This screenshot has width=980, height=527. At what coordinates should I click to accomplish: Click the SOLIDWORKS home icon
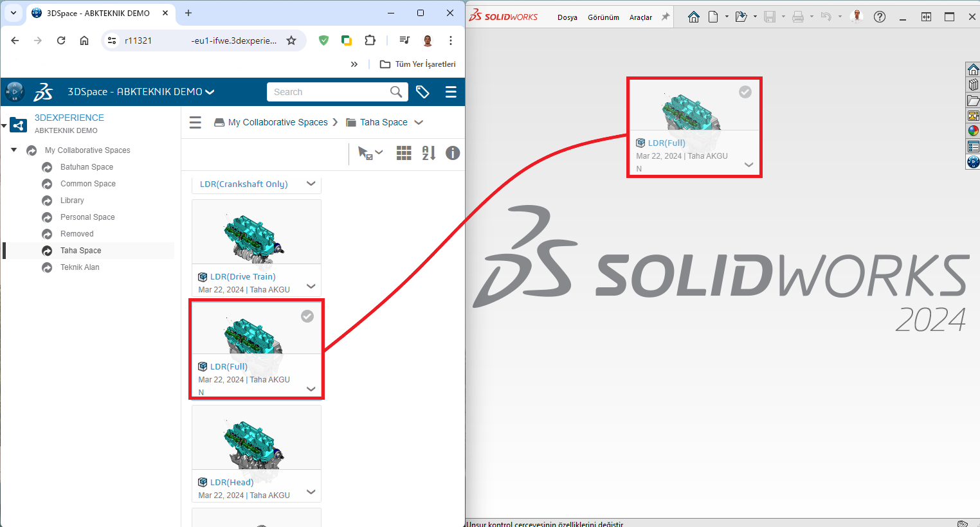[693, 17]
